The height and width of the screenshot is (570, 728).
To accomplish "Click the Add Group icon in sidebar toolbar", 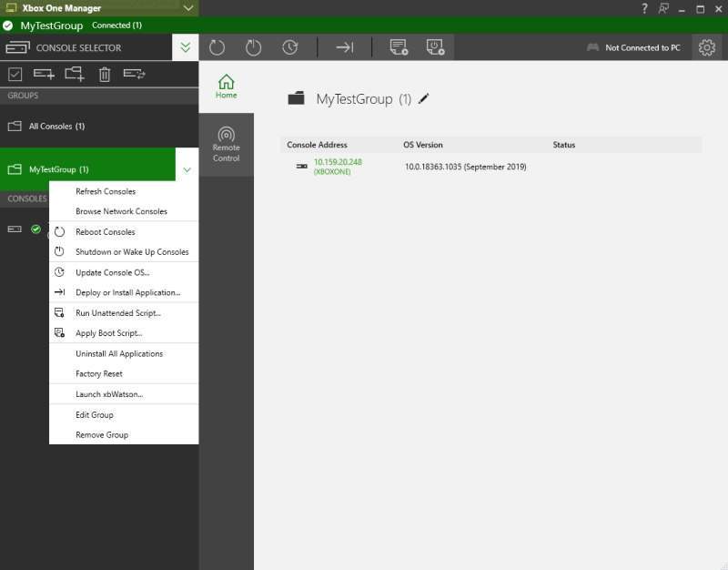I will point(75,74).
